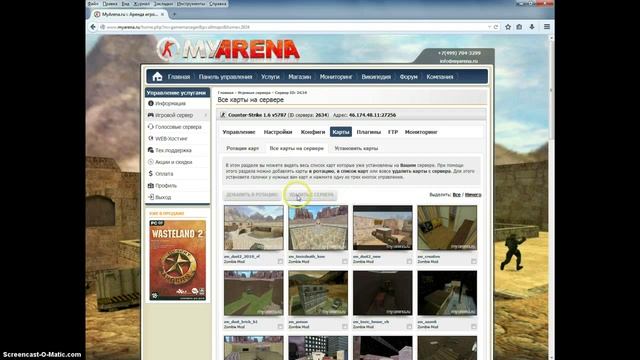Open Википедия in the navigation bar
This screenshot has height=360, width=640.
376,77
